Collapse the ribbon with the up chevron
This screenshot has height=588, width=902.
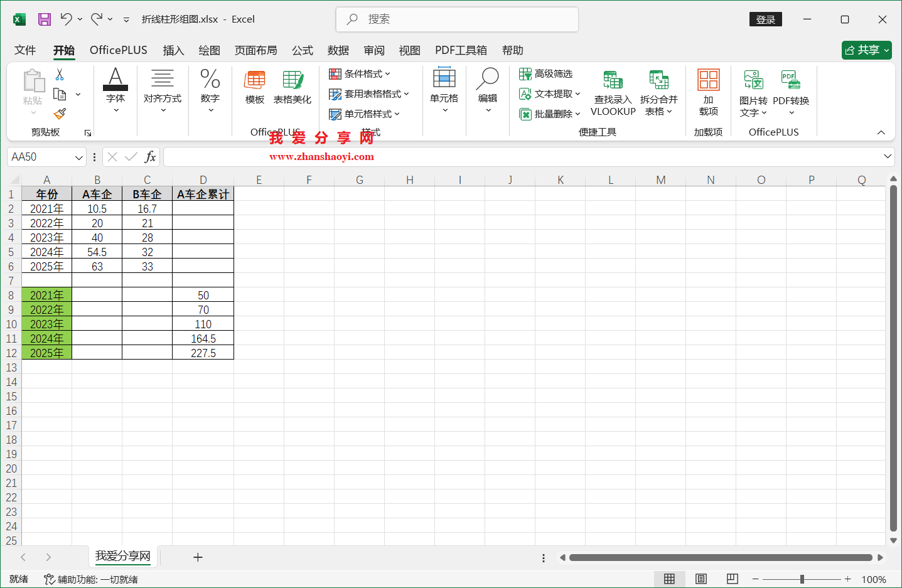pyautogui.click(x=881, y=132)
